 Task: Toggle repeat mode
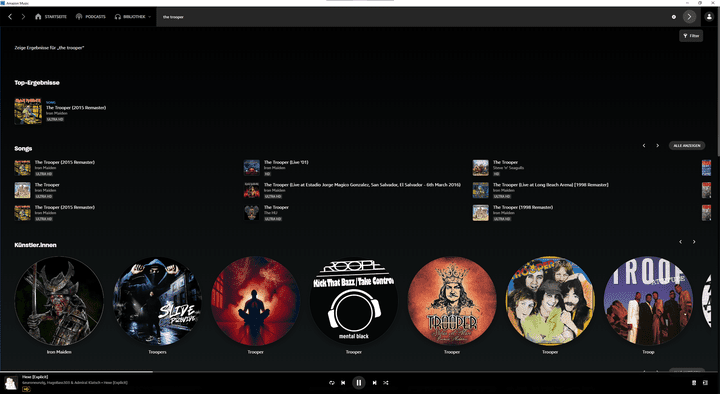pos(332,383)
